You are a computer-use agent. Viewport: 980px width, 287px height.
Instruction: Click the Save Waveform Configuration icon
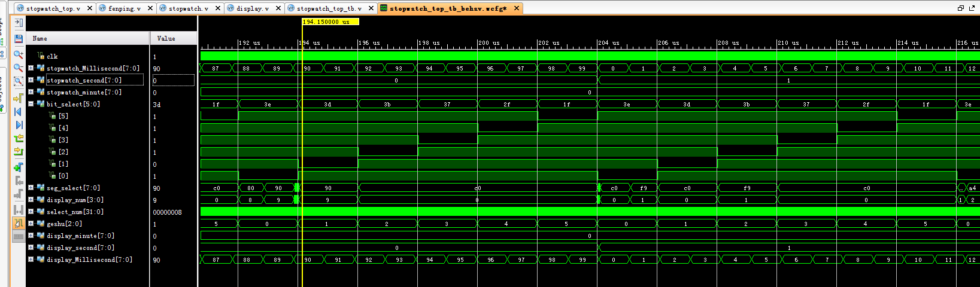tap(19, 39)
